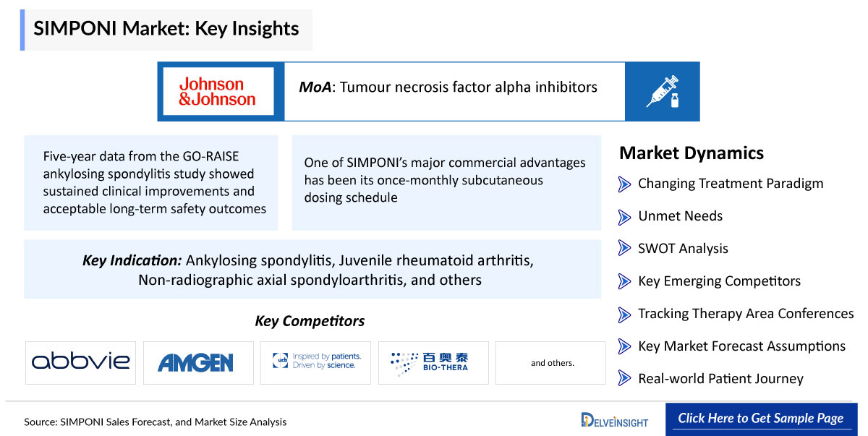
Task: Select Real-world Patient Journey entry
Action: click(x=720, y=379)
